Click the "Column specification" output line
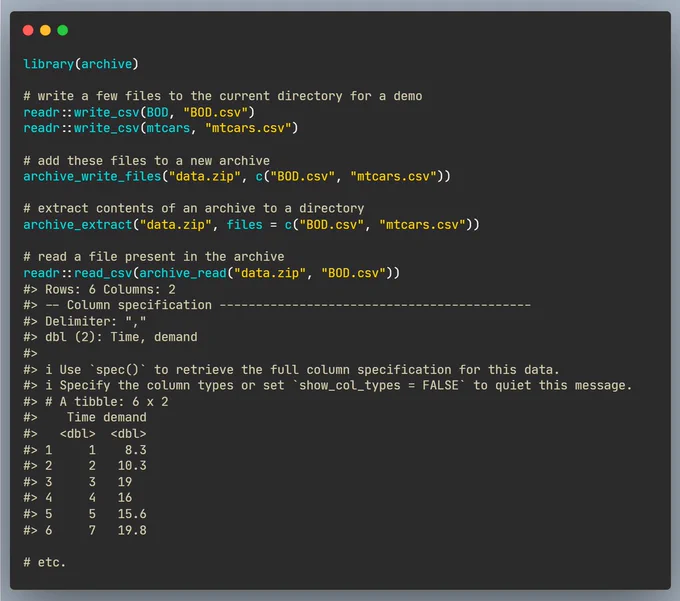The height and width of the screenshot is (601, 680). 277,305
